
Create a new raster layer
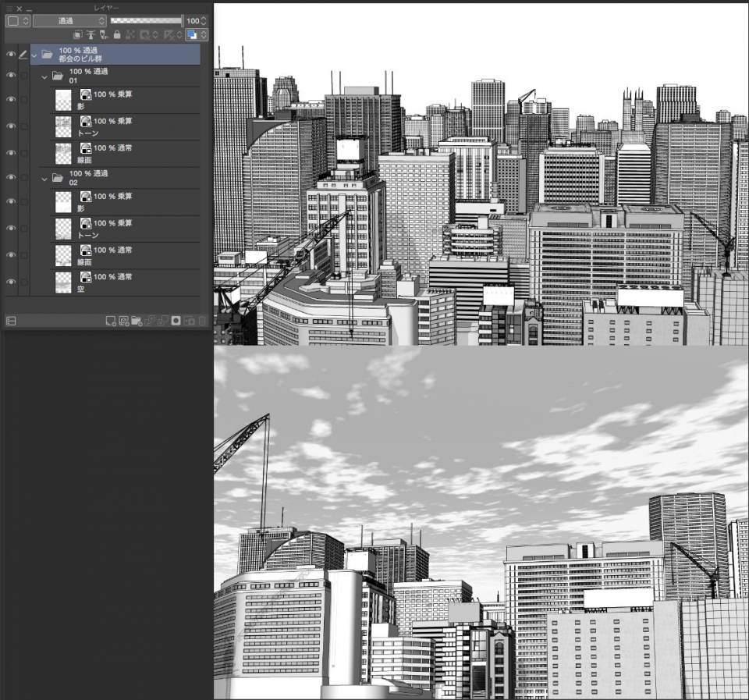(x=111, y=321)
